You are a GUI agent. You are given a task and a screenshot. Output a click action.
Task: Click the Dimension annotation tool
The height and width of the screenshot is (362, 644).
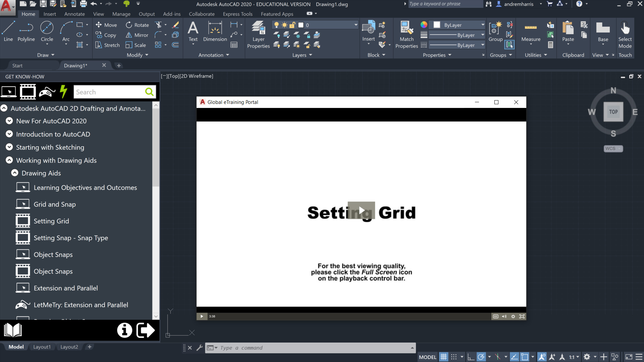pyautogui.click(x=215, y=31)
